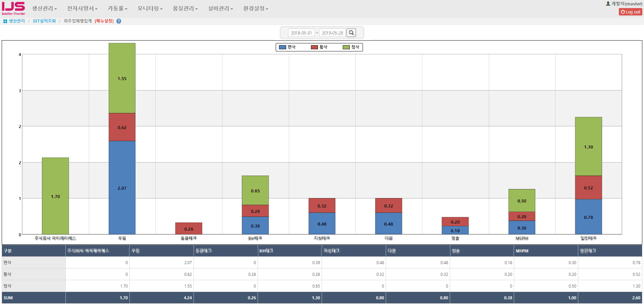
Task: Click the magnifier search icon beside date range
Action: pyautogui.click(x=351, y=33)
